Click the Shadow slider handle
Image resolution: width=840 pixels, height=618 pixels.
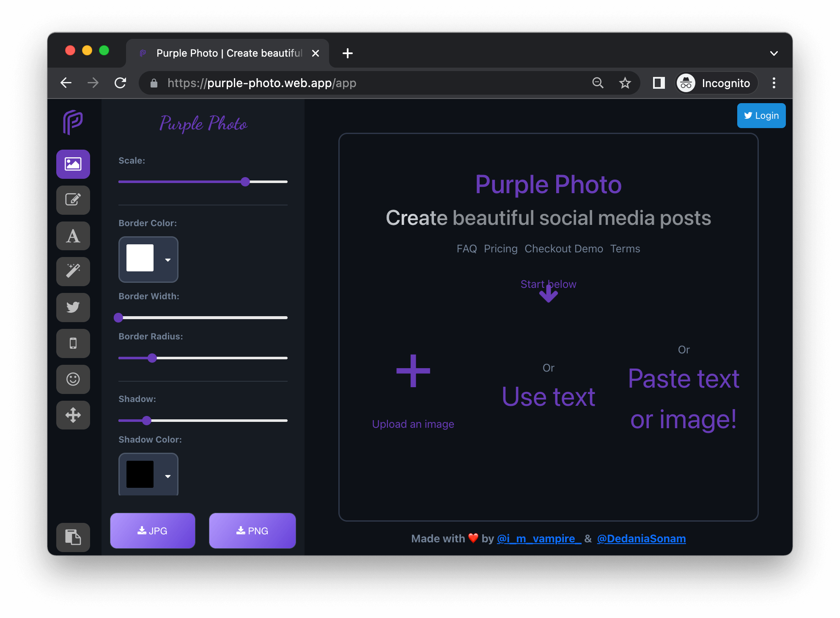(147, 420)
